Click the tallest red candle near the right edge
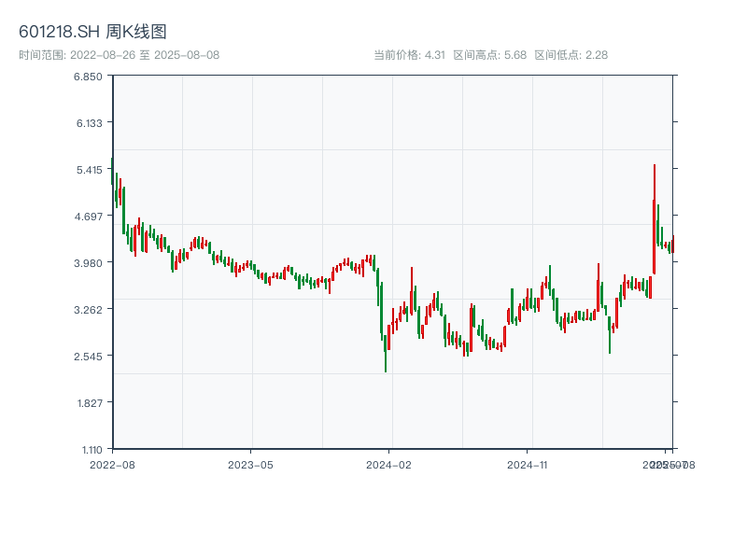 [655, 219]
